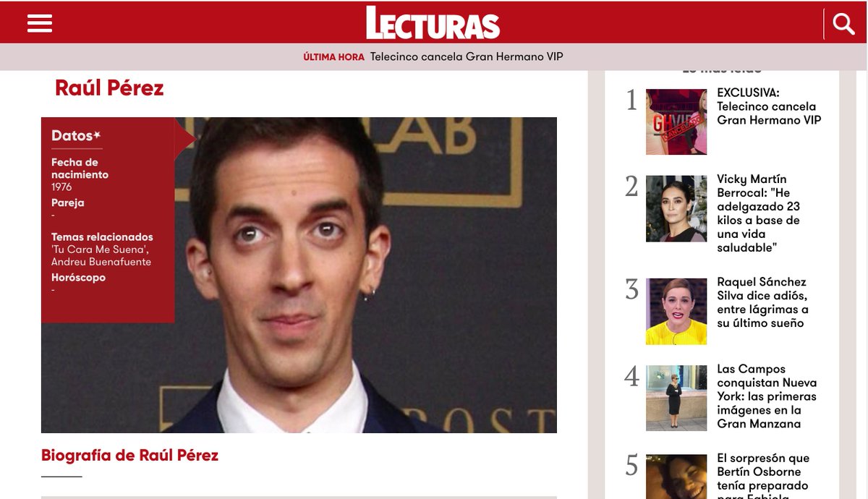Open thumbnail of GH VIP cancelado story
The width and height of the screenshot is (868, 499).
click(676, 121)
